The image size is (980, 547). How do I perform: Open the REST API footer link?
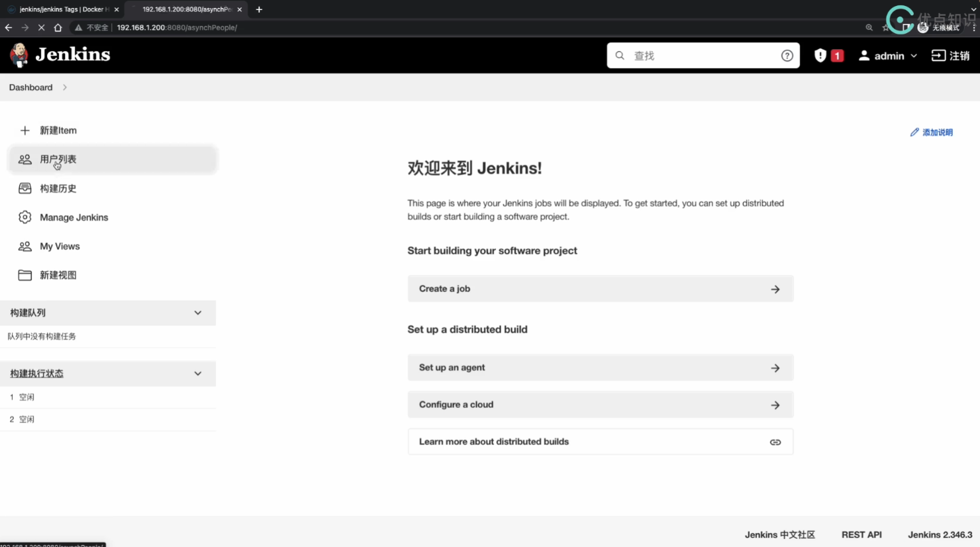[x=861, y=534]
